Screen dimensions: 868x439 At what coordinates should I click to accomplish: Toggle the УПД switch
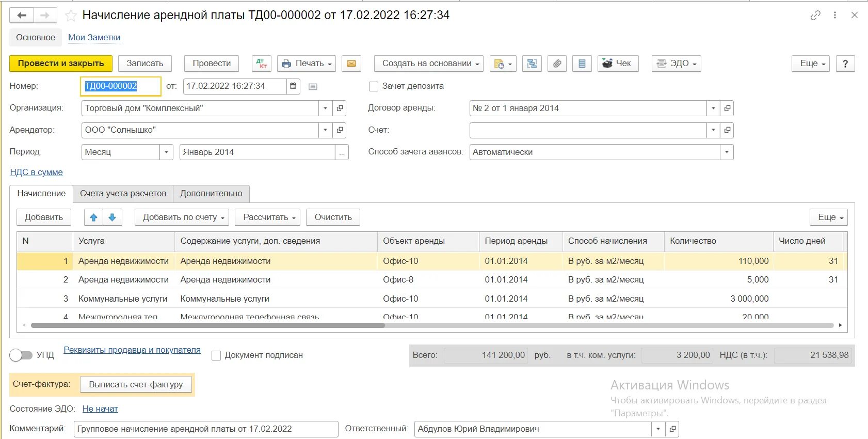pyautogui.click(x=21, y=355)
